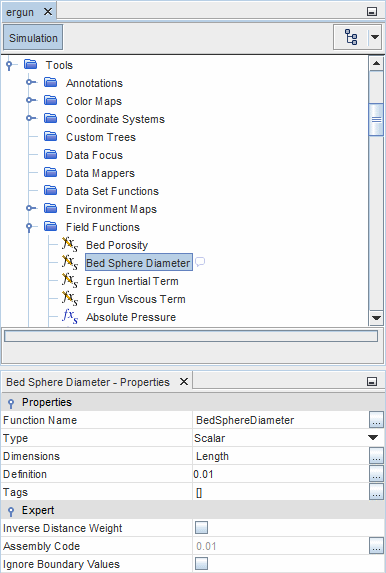Click the Data Mappers folder icon

[50, 172]
